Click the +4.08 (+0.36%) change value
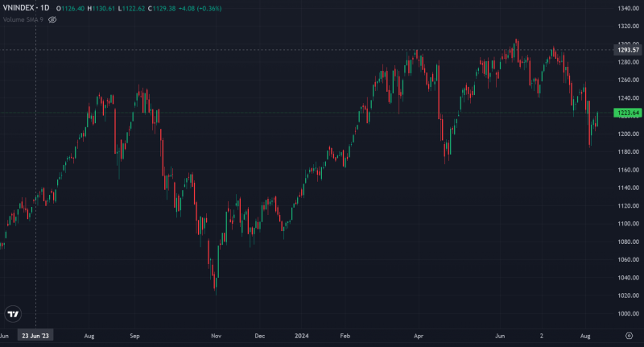Viewport: 644px width, 347px height. pyautogui.click(x=200, y=8)
